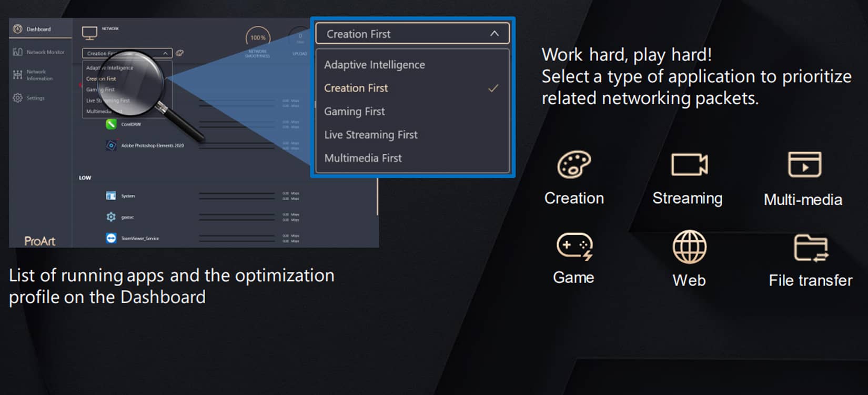Screen dimensions: 868x395
Task: Click the File transfer folder icon
Action: click(x=811, y=248)
